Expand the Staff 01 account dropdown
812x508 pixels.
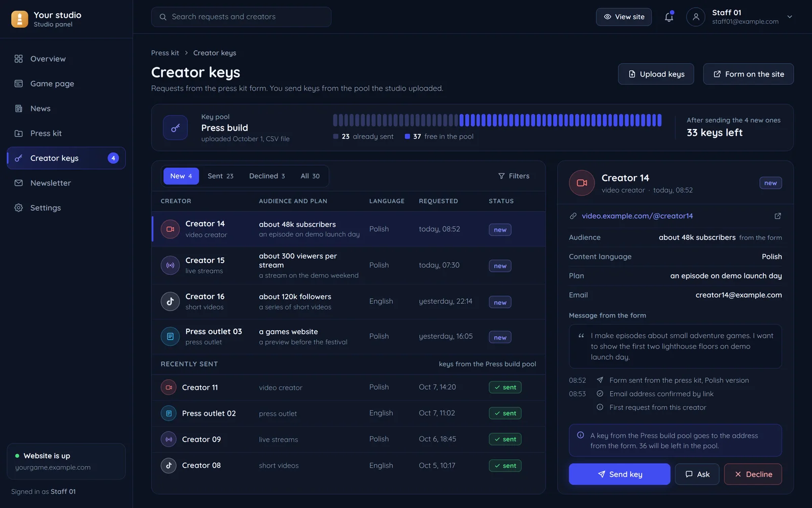pyautogui.click(x=790, y=17)
